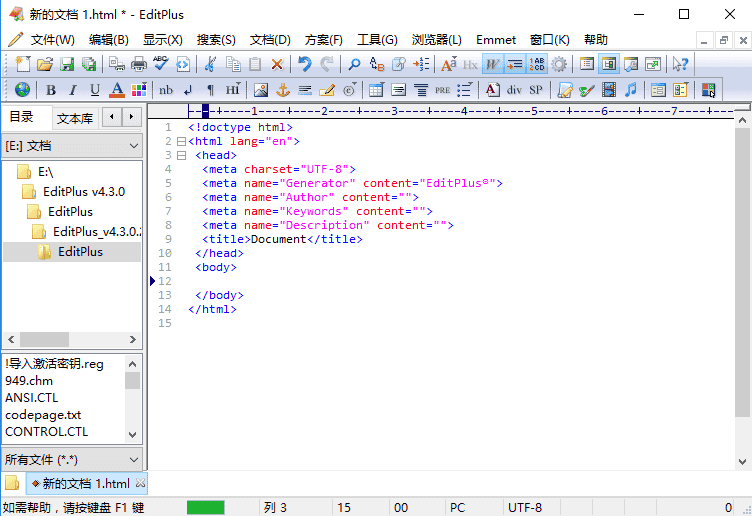This screenshot has width=752, height=516.
Task: Collapse the html tag fold on line 2
Action: pos(180,141)
